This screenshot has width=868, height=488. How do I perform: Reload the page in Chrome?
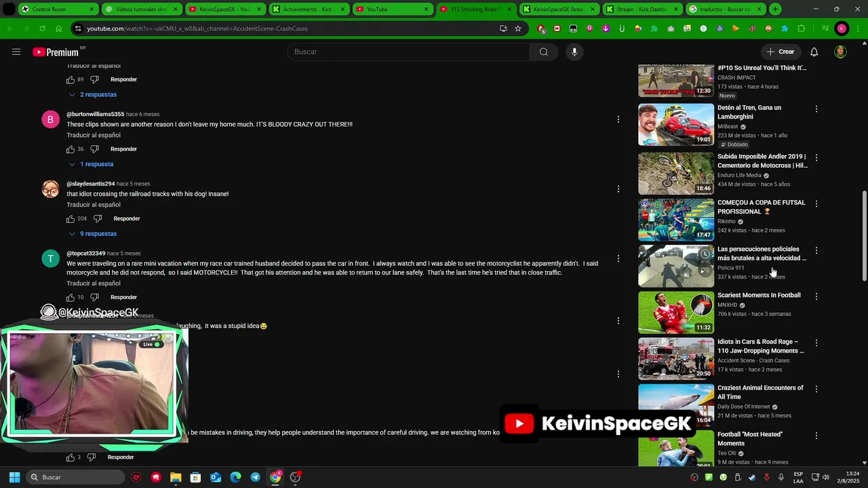42,28
